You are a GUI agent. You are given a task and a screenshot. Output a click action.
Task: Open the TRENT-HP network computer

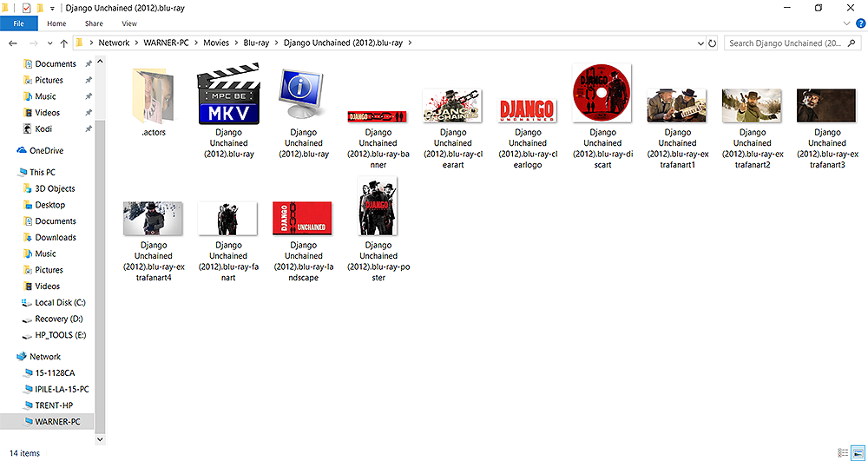pyautogui.click(x=54, y=405)
